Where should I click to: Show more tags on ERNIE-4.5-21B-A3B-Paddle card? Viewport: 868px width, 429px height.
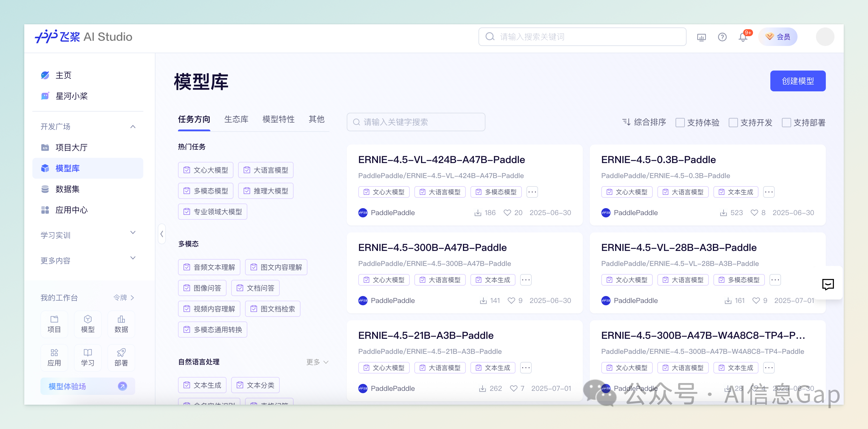tap(526, 368)
